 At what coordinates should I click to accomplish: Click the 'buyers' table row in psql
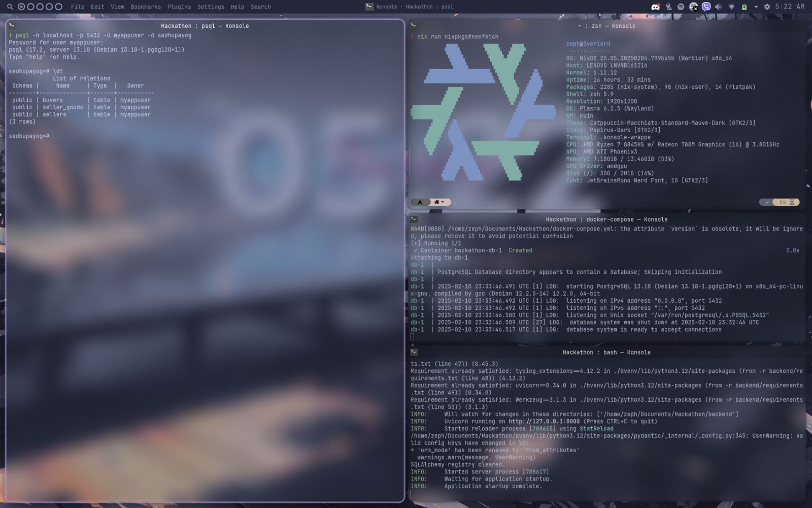81,100
